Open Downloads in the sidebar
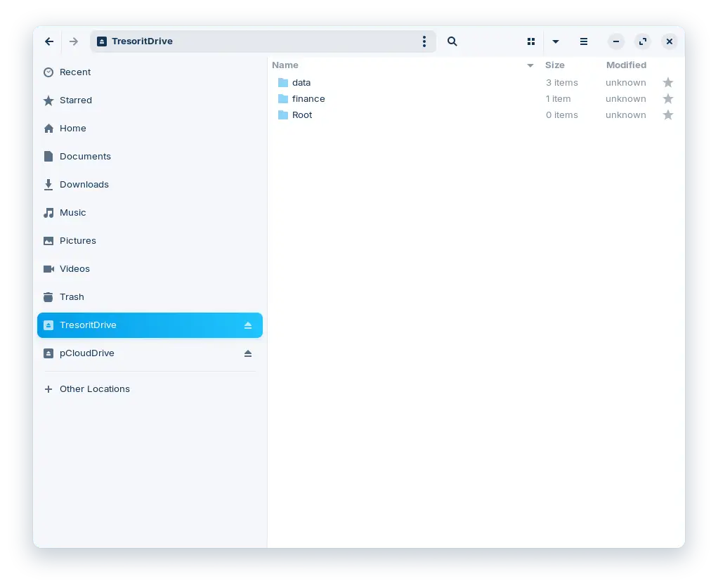The height and width of the screenshot is (588, 718). pos(150,185)
